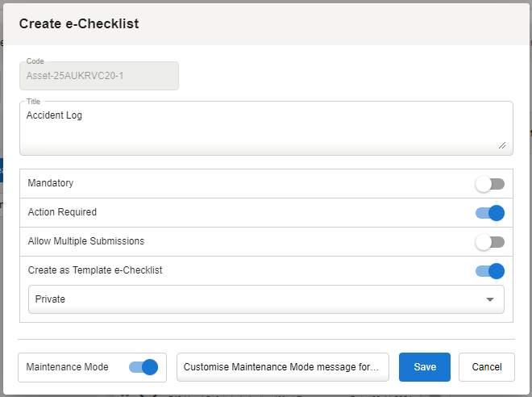This screenshot has height=397, width=532.
Task: Click the Create e-Checklist dialog header
Action: click(79, 24)
